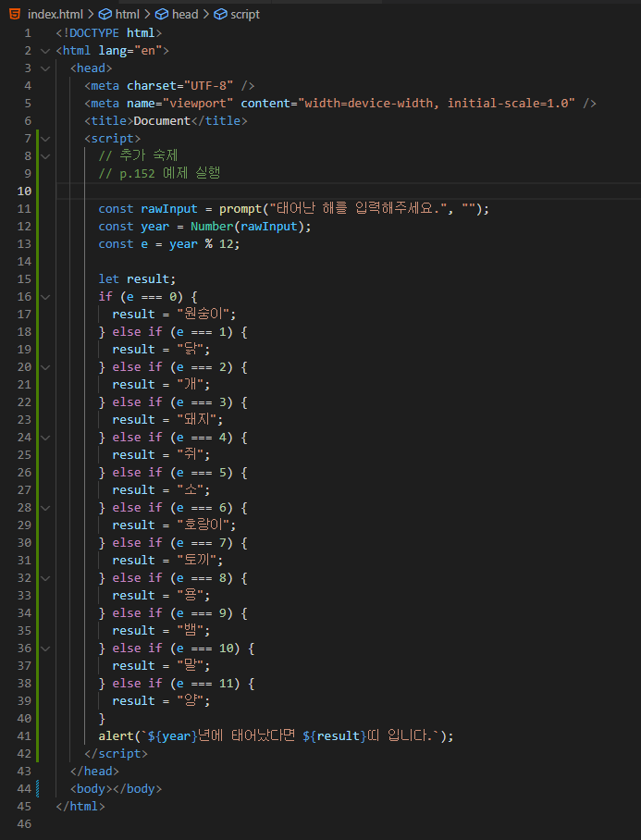Image resolution: width=641 pixels, height=840 pixels.
Task: Select the html breadcrumb segment
Action: (x=127, y=15)
